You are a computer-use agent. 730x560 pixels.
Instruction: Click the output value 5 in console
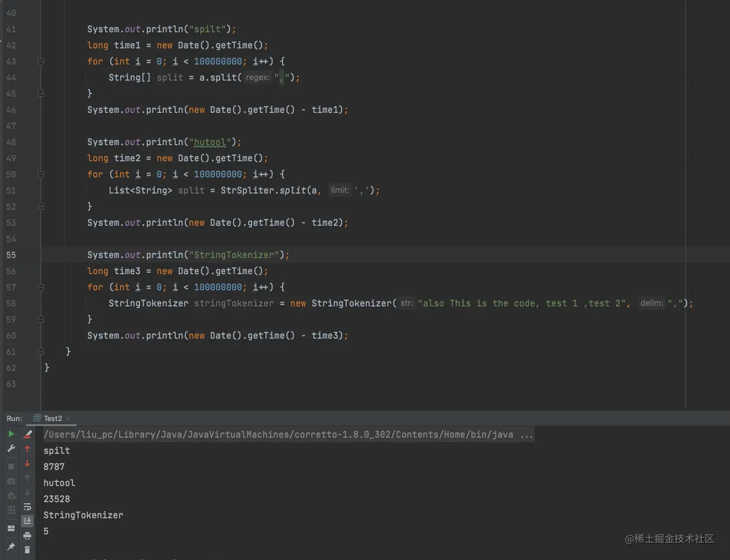46,531
